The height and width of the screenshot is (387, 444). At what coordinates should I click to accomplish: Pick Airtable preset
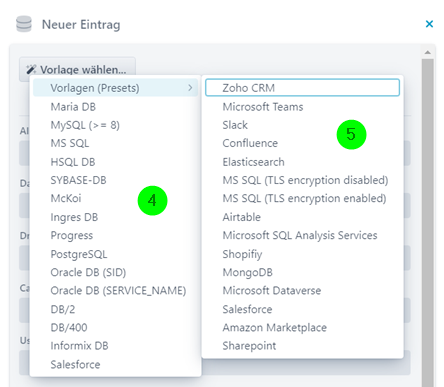click(x=302, y=217)
